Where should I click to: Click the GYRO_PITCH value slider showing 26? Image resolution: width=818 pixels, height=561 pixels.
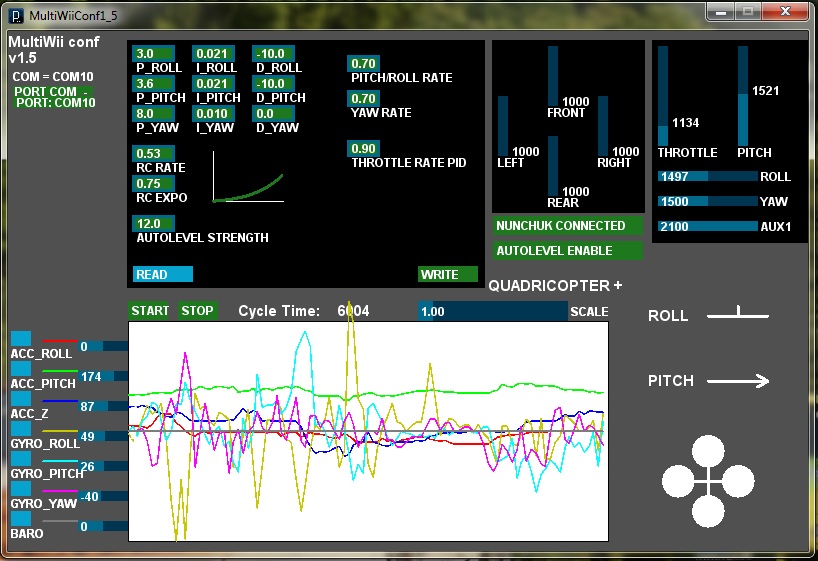pyautogui.click(x=103, y=466)
